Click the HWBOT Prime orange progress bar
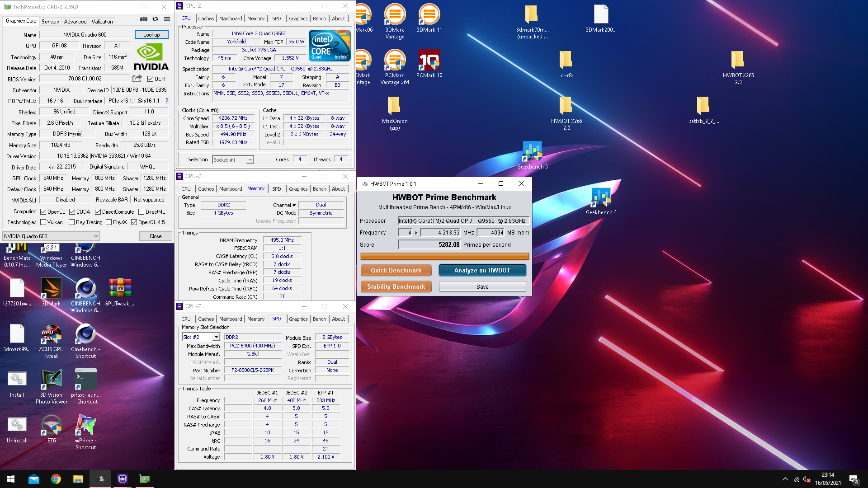This screenshot has height=488, width=868. tap(444, 256)
